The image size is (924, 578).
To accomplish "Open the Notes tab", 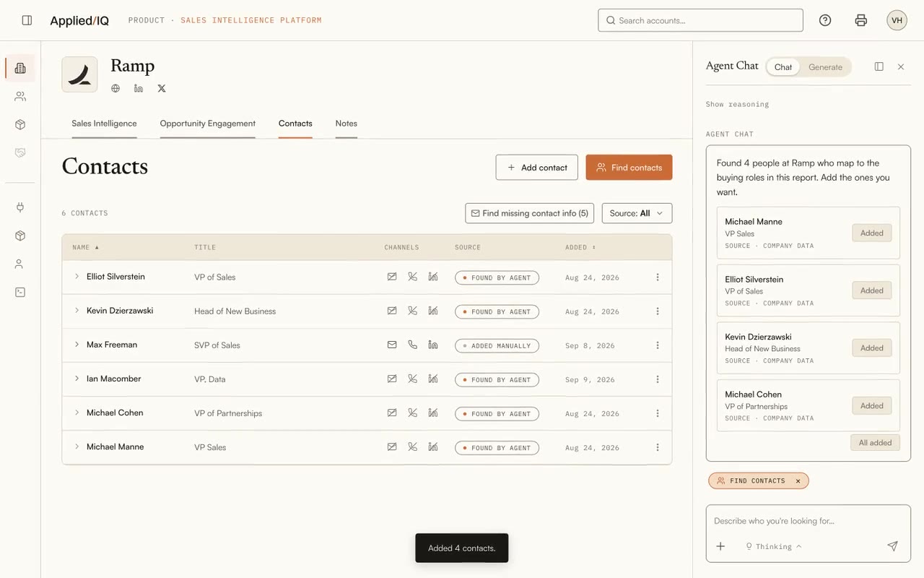I will (346, 124).
